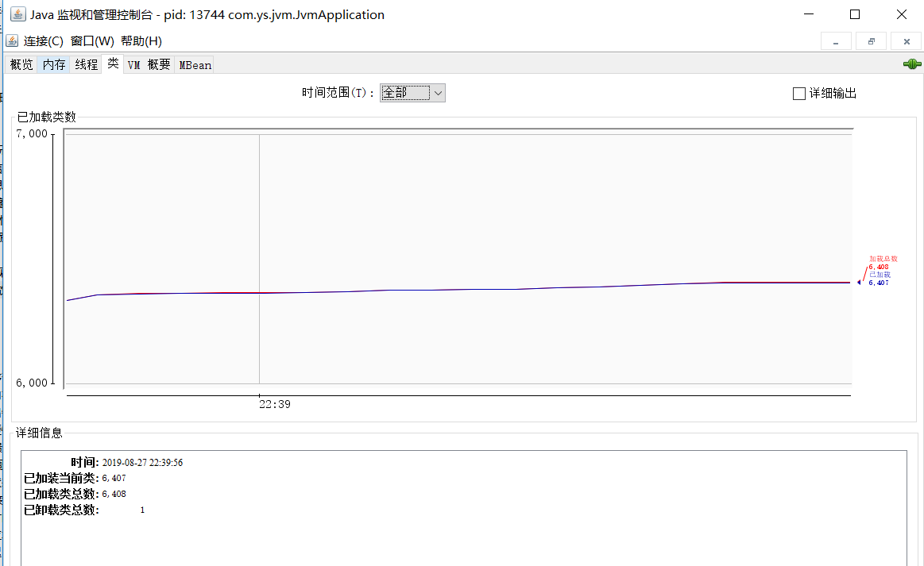
Task: Minimize the inner JConsole frame
Action: click(x=836, y=41)
